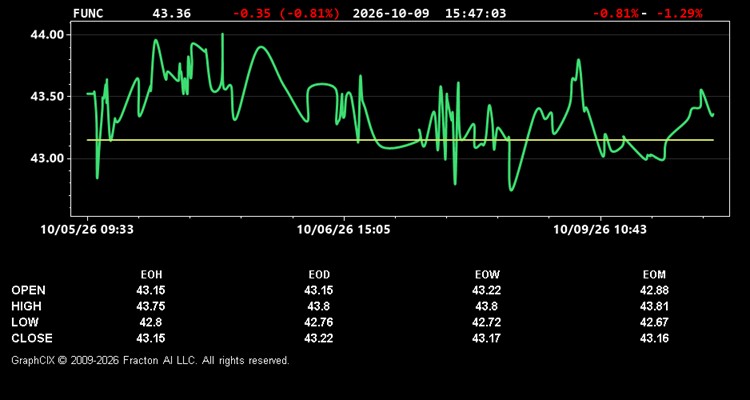Image resolution: width=750 pixels, height=400 pixels.
Task: Click the -1.29% percentage in header
Action: [x=679, y=13]
